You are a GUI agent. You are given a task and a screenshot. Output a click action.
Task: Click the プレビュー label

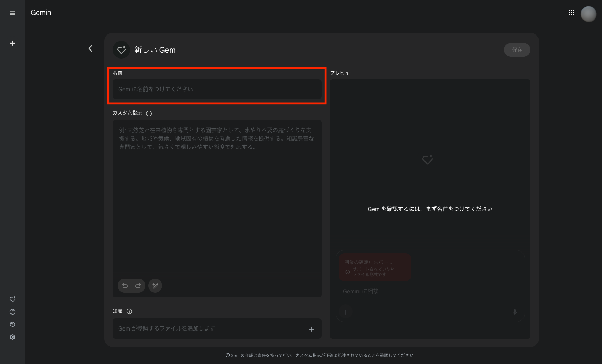tap(342, 73)
